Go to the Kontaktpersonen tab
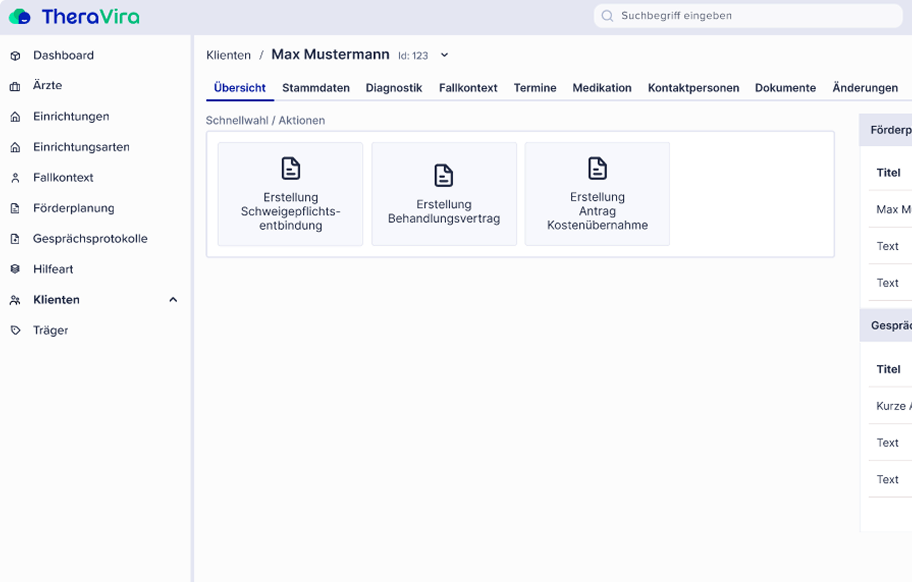This screenshot has width=912, height=582. point(693,88)
